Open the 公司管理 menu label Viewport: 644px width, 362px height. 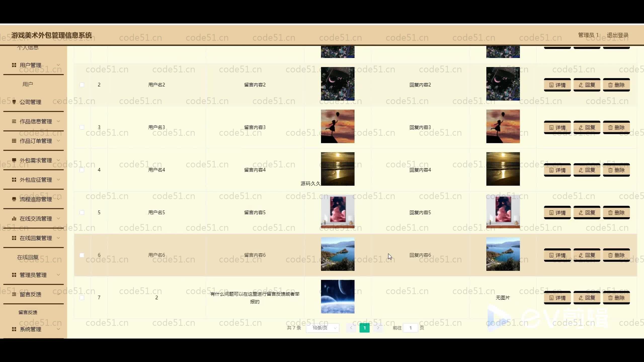click(x=30, y=102)
